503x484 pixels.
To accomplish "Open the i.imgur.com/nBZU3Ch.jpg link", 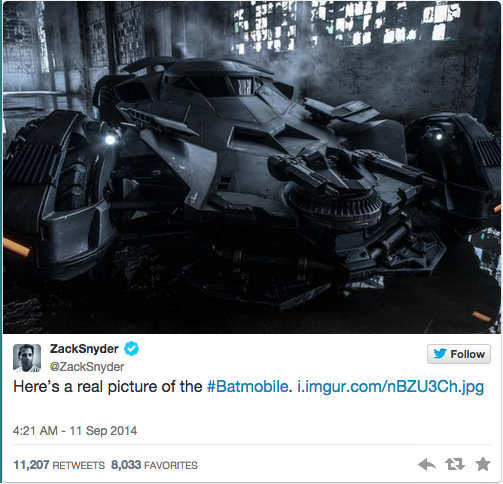I will tap(390, 387).
